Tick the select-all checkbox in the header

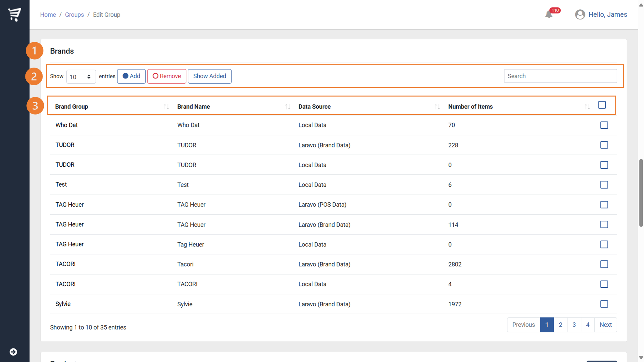tap(602, 105)
